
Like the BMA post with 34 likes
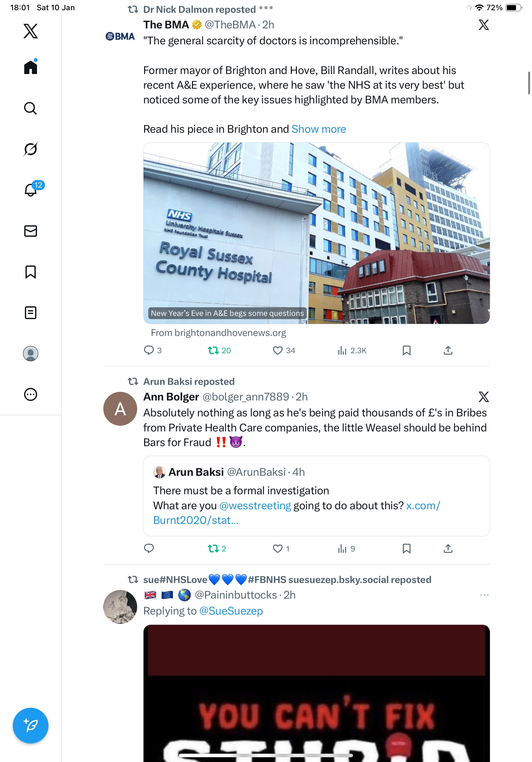(284, 350)
